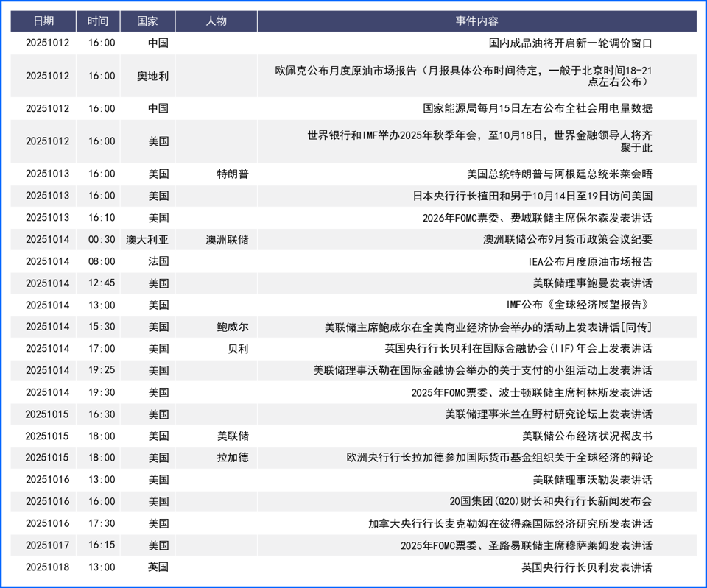Click 鲍威尔 in the 人物 column
707x588 pixels.
233,327
